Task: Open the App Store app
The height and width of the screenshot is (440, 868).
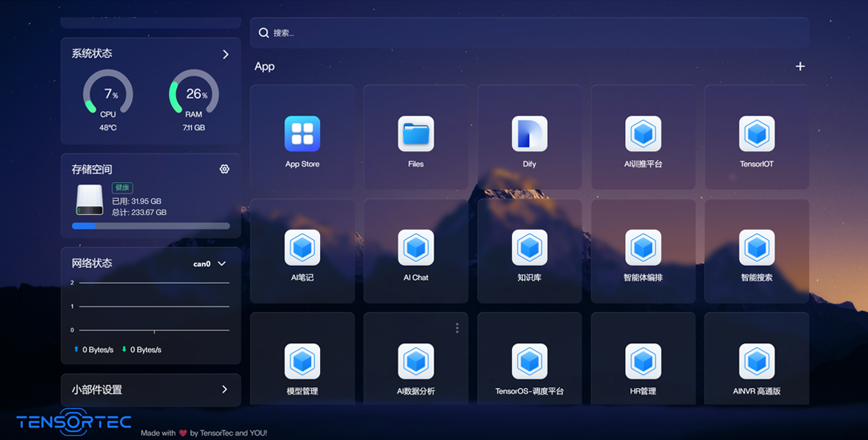Action: coord(302,134)
